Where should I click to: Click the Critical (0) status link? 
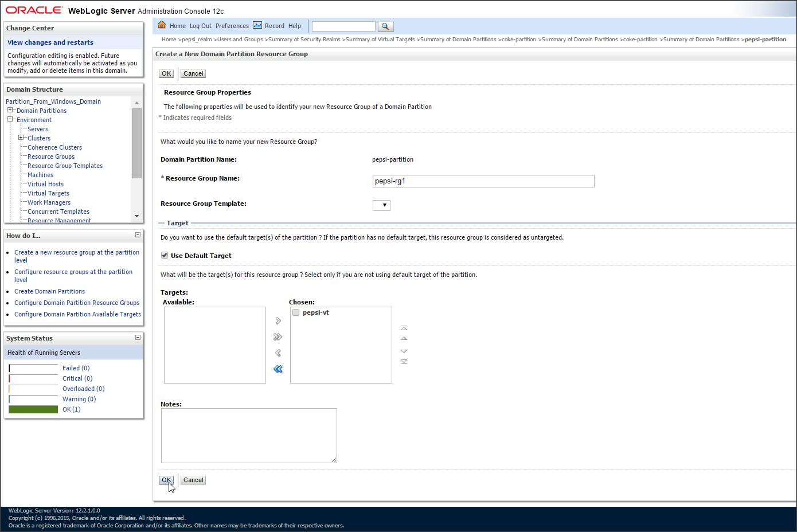77,378
